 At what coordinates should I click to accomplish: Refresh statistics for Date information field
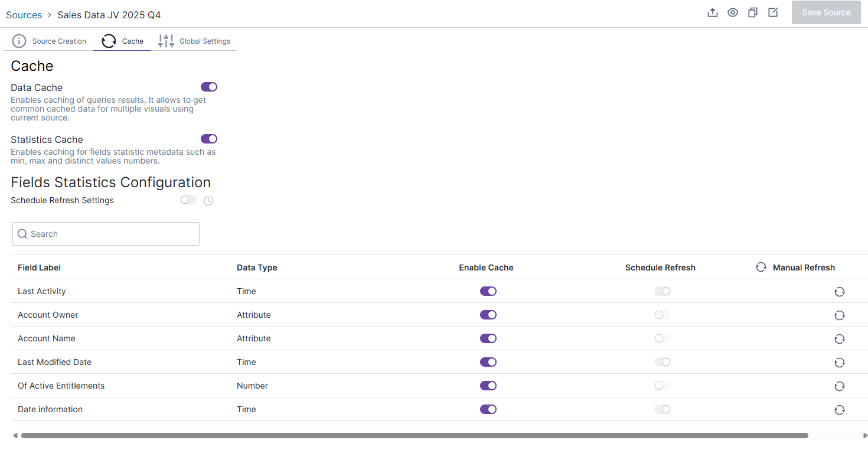(839, 410)
